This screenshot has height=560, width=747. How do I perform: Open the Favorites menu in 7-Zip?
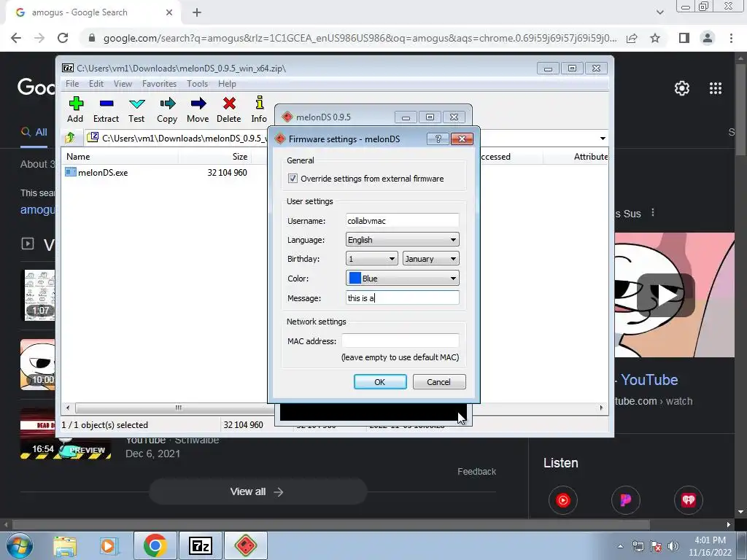(x=159, y=84)
